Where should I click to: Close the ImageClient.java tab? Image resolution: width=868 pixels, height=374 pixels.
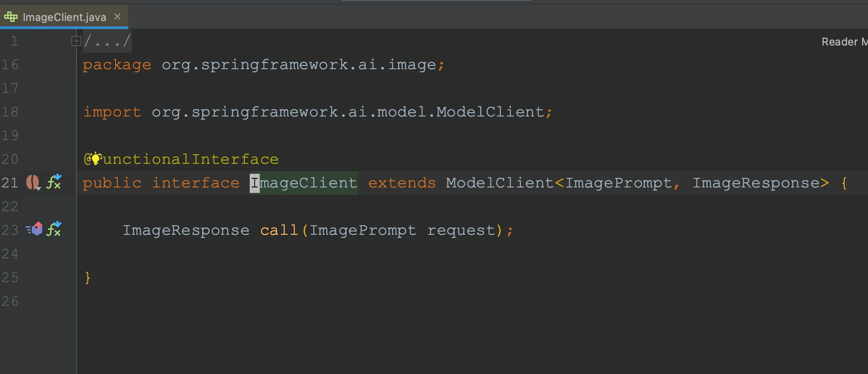(117, 16)
